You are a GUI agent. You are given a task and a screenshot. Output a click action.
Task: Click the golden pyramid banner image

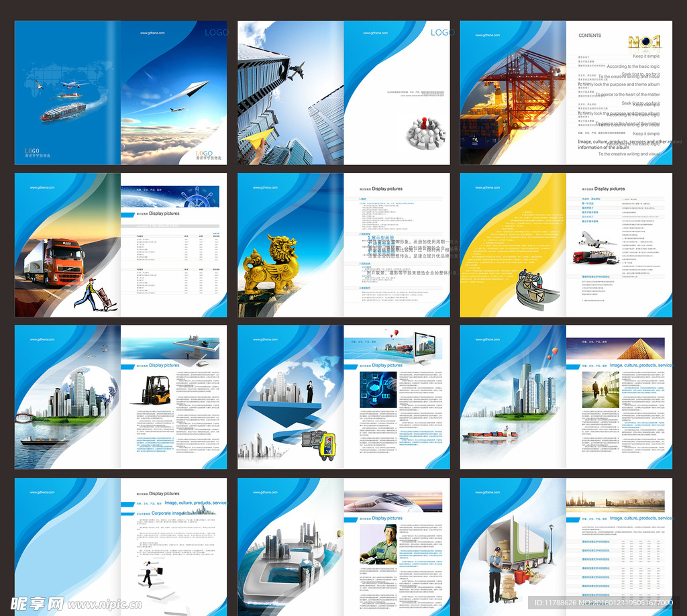(x=616, y=348)
